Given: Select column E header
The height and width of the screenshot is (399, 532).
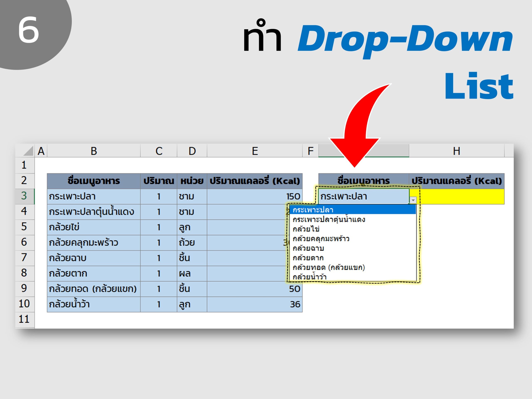Looking at the screenshot, I should click(x=255, y=151).
